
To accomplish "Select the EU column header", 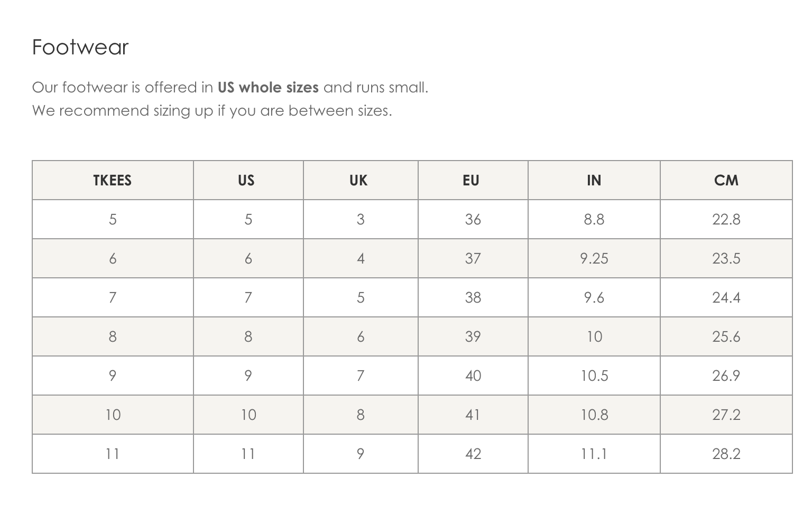I will point(473,180).
